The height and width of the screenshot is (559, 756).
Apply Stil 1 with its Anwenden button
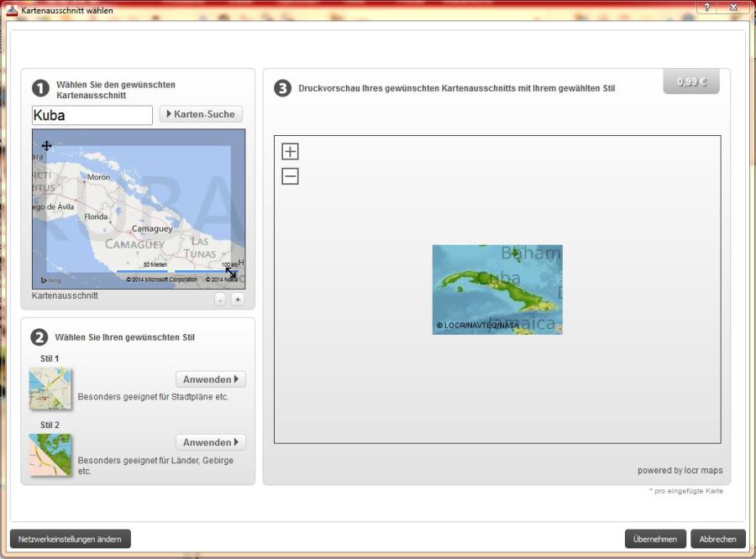(x=210, y=379)
